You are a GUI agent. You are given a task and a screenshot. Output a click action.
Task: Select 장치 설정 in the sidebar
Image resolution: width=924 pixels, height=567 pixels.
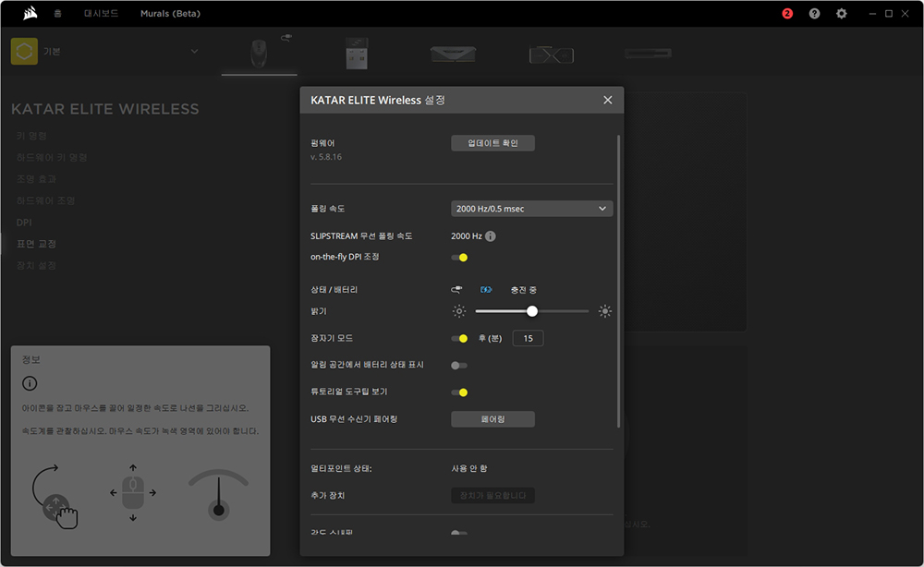pyautogui.click(x=37, y=266)
